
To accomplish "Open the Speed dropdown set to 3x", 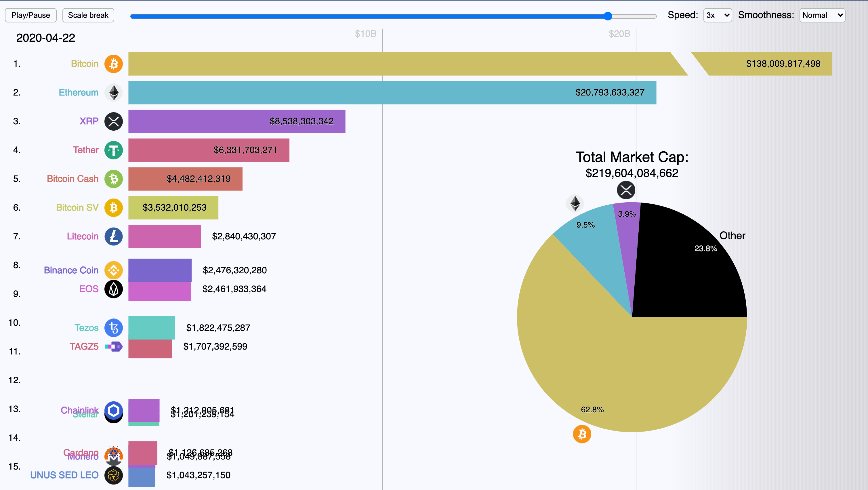I will pos(717,15).
